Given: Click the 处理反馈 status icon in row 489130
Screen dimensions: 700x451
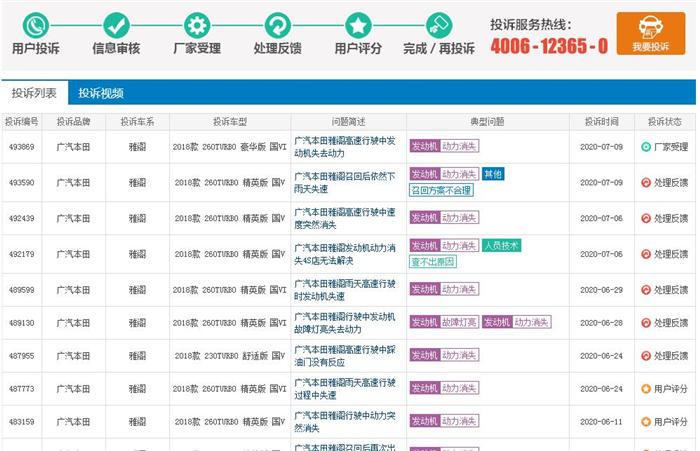Looking at the screenshot, I should (x=646, y=322).
